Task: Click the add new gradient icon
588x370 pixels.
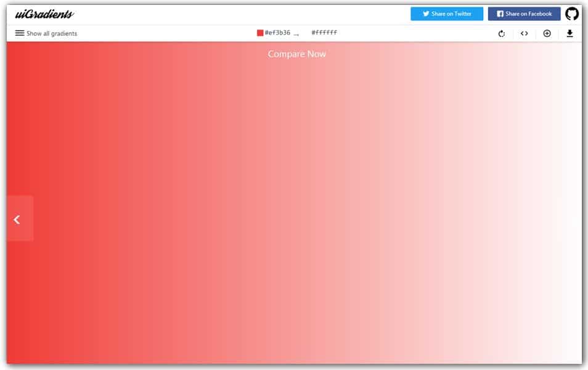Action: pos(547,33)
